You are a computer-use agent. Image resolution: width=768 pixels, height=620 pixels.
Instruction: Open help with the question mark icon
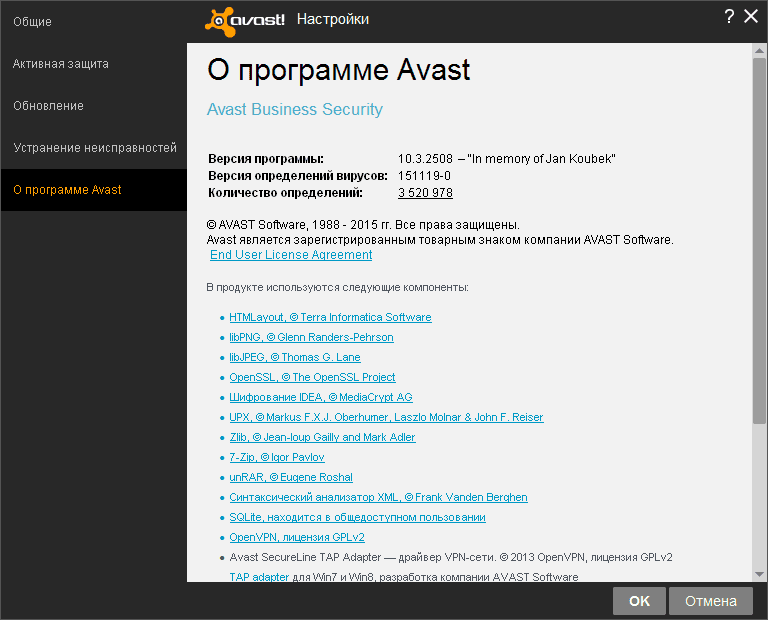point(729,16)
